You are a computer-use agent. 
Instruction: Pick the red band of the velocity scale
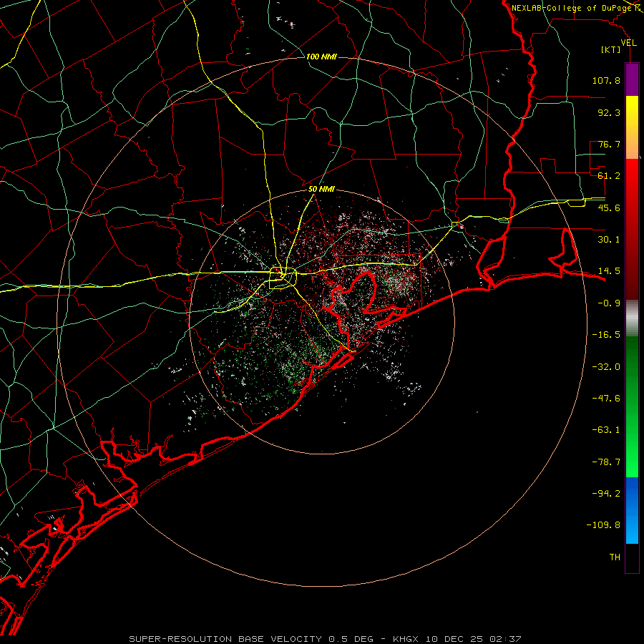point(632,229)
